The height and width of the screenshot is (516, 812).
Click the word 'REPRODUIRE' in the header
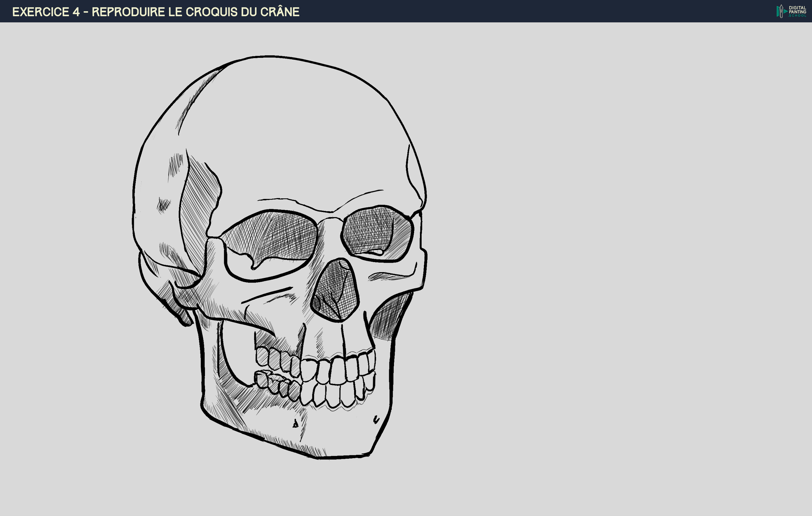[x=128, y=12]
